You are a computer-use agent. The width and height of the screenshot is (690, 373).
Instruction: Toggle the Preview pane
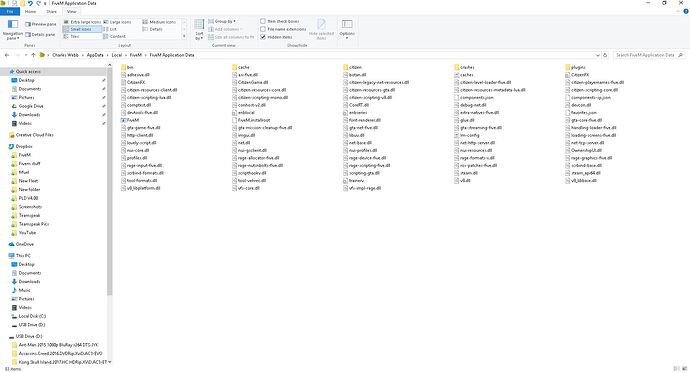41,24
